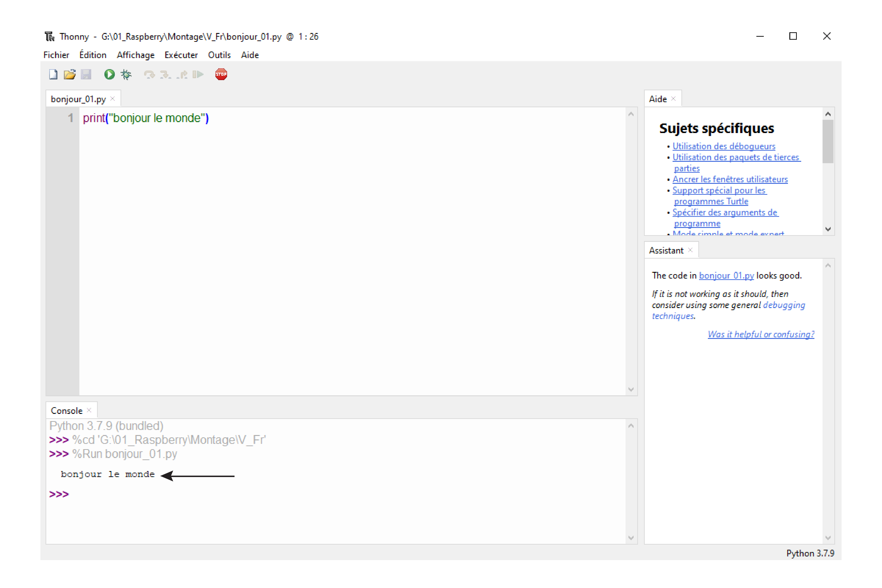
Task: Start the debugger via the bug icon
Action: pos(126,74)
